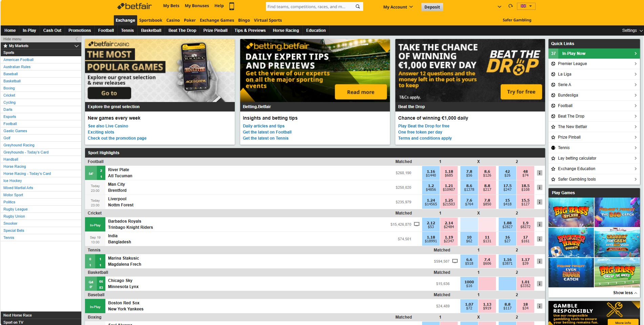
Task: Collapse games with Show less
Action: tap(625, 293)
